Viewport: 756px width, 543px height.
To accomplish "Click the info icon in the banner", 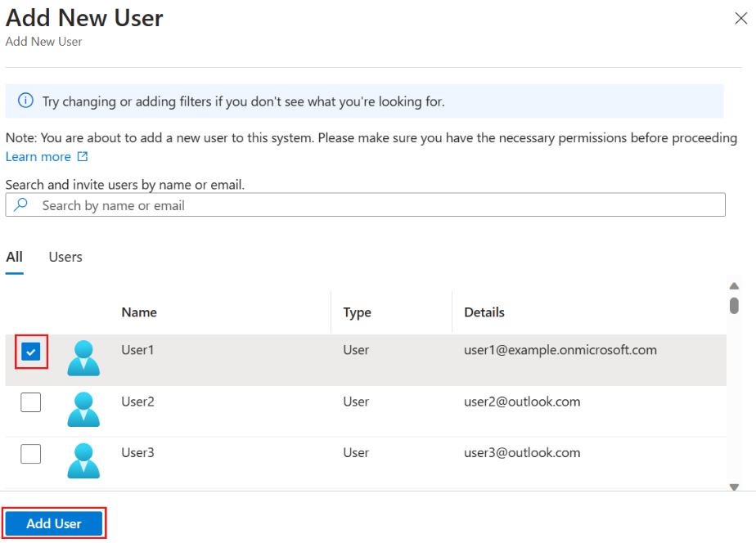I will (x=26, y=101).
